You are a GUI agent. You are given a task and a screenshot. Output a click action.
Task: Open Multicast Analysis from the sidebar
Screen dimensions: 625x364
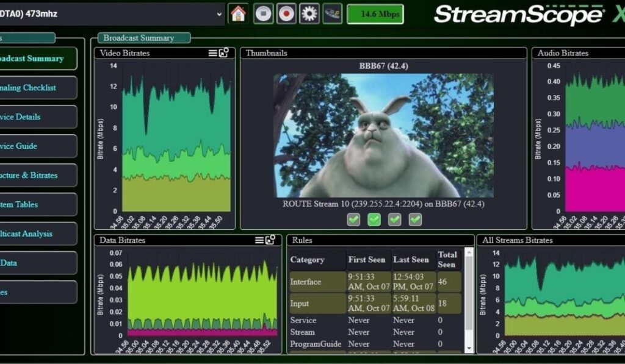(x=38, y=234)
